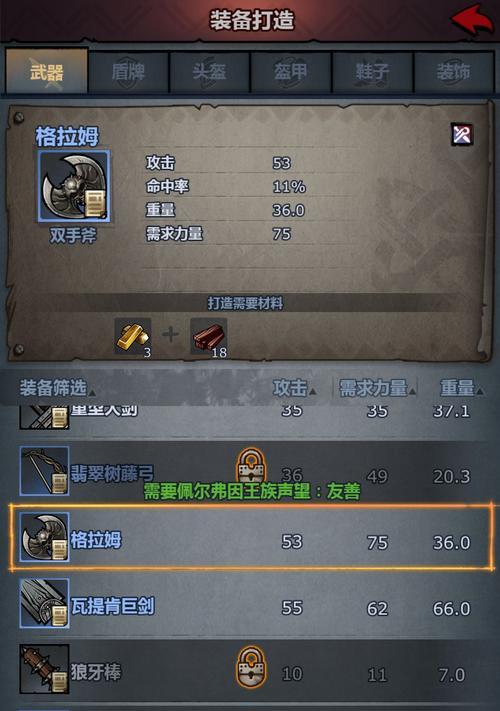Select the 瓦提肯巨剑 list row

coord(250,604)
